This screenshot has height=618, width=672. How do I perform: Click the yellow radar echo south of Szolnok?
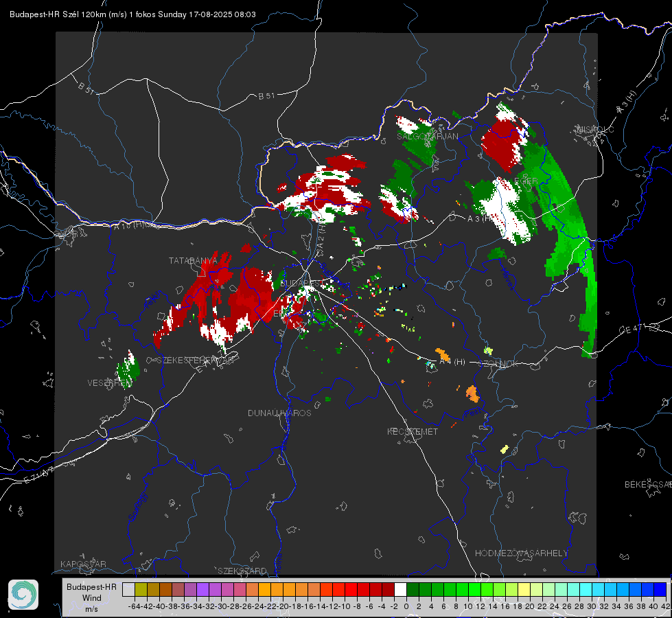pos(505,450)
